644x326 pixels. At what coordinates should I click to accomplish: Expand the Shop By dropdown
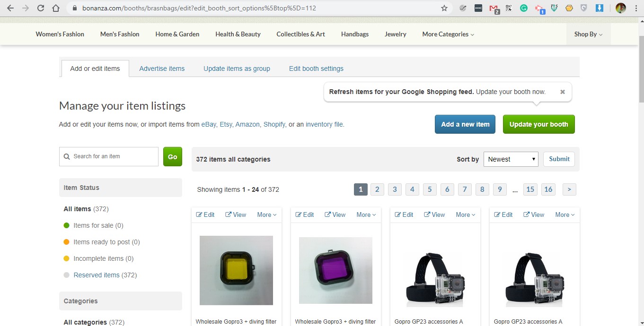[x=588, y=34]
